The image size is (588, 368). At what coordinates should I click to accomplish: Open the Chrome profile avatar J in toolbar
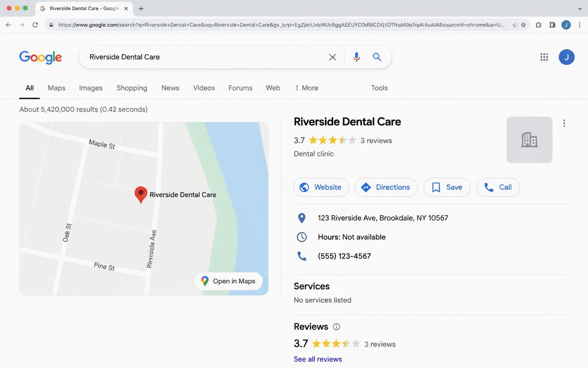[x=566, y=25]
